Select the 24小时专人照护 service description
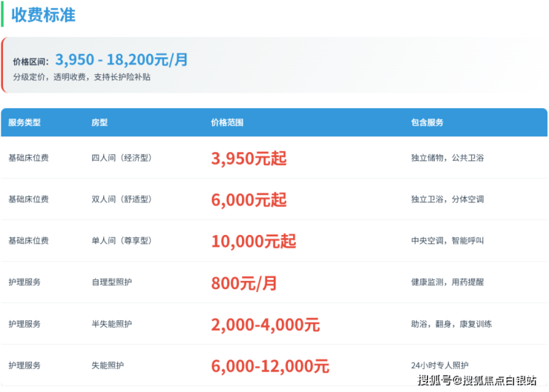 (x=440, y=365)
